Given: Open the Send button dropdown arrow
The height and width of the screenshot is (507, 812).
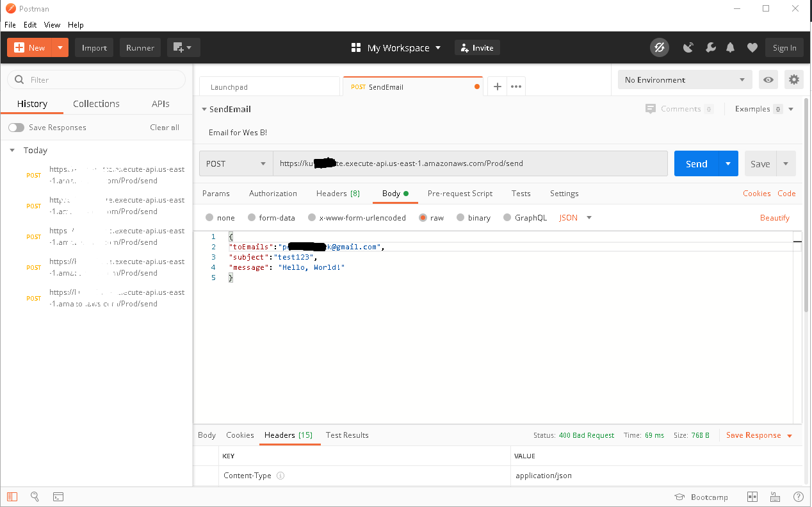Looking at the screenshot, I should 728,163.
